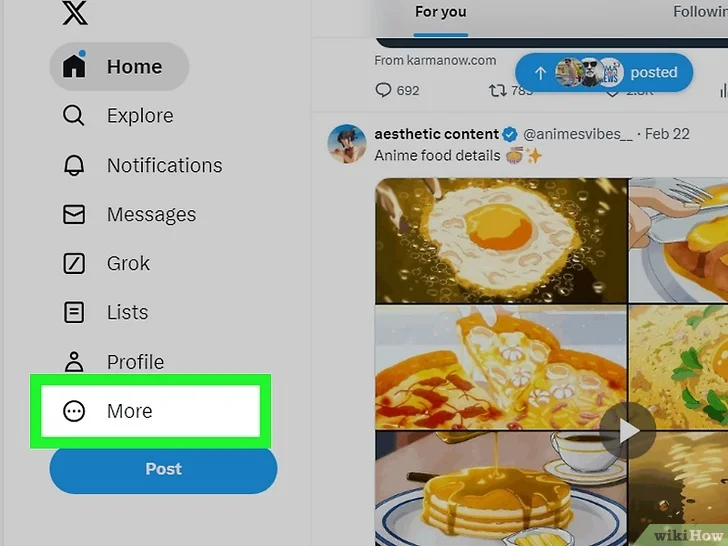Viewport: 728px width, 546px height.
Task: Click the new posts pill button
Action: coord(604,72)
